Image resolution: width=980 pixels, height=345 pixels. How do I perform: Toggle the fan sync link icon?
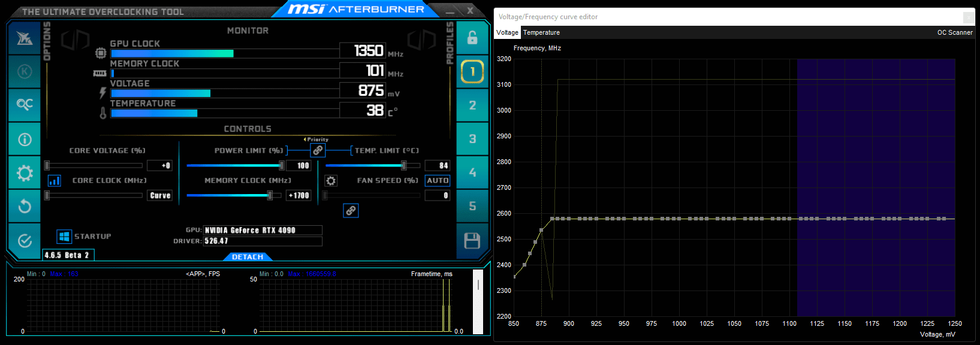tap(351, 210)
